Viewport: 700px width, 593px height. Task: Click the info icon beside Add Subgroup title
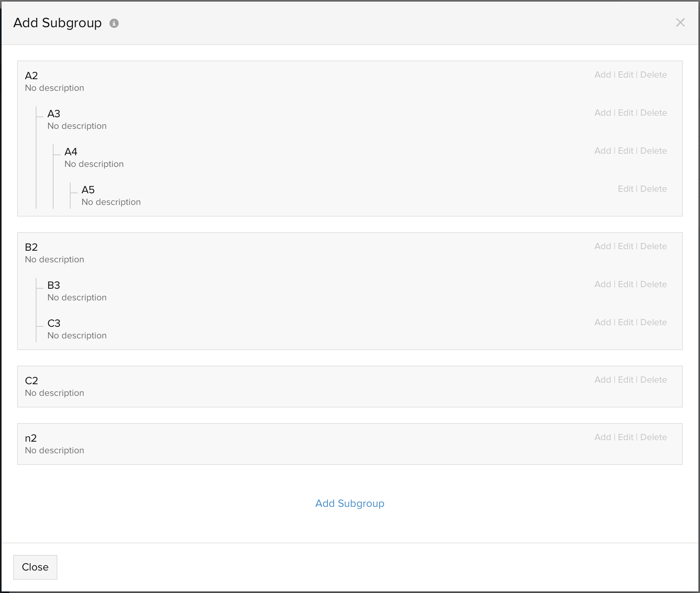[x=114, y=23]
